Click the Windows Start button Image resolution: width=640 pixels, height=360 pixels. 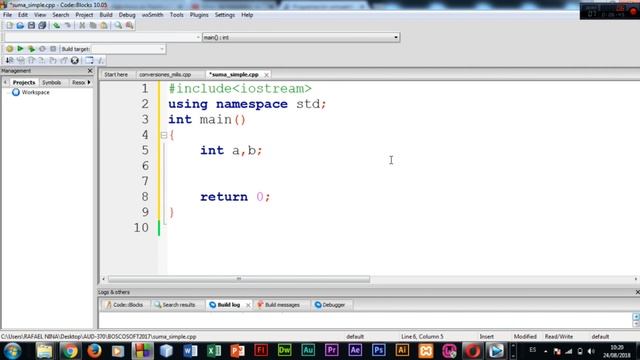pos(13,351)
